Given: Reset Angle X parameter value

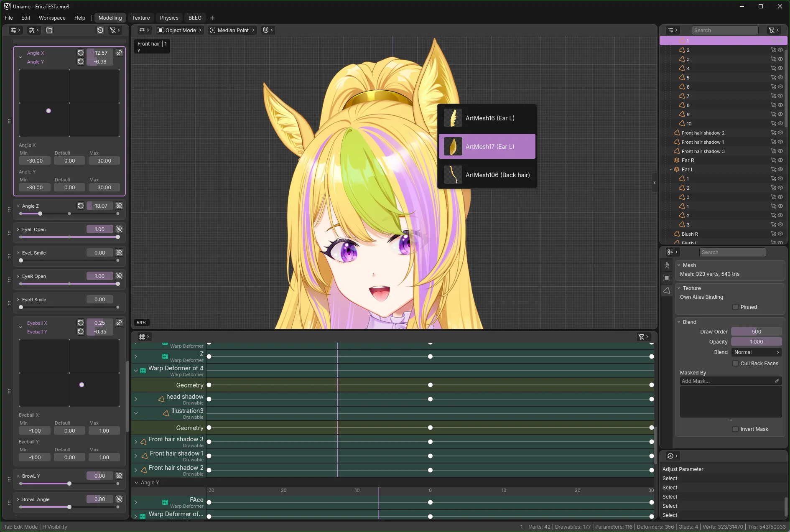Looking at the screenshot, I should tap(81, 53).
